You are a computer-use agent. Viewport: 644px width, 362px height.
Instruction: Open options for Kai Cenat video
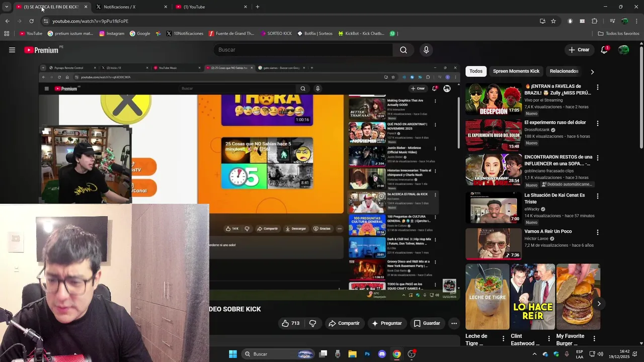598,196
